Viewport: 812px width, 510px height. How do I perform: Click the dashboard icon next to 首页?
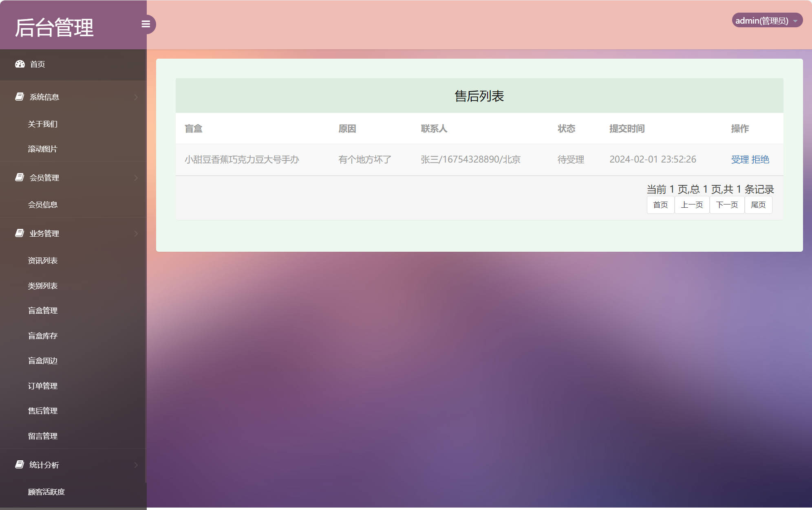click(20, 64)
